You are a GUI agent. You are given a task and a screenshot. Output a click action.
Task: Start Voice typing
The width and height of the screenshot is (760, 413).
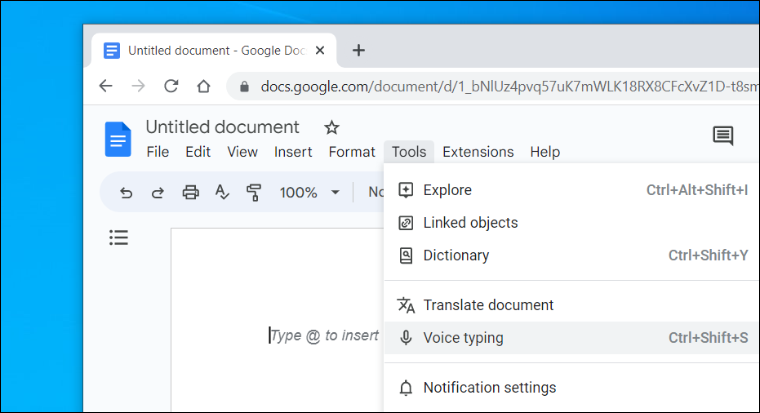(x=572, y=337)
